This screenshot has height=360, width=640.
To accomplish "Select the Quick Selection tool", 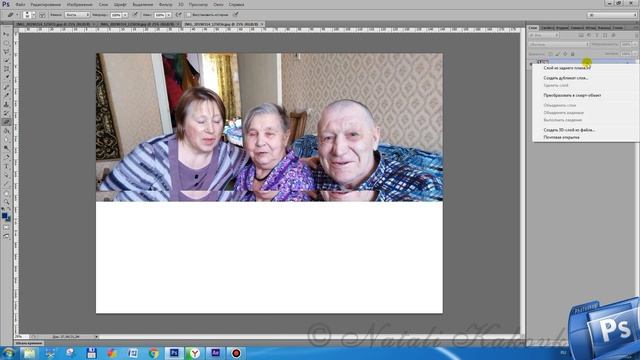I will [x=6, y=60].
